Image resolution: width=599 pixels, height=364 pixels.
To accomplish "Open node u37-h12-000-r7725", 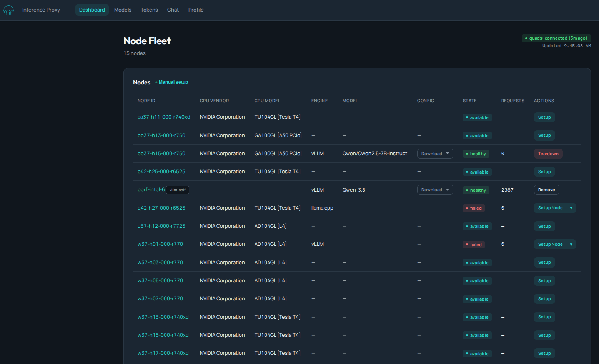I will tap(161, 226).
